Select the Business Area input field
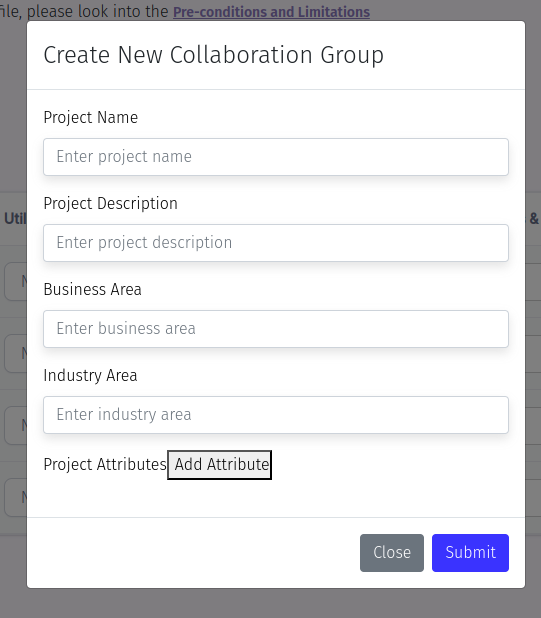Screen dimensions: 541x618 coord(276,329)
